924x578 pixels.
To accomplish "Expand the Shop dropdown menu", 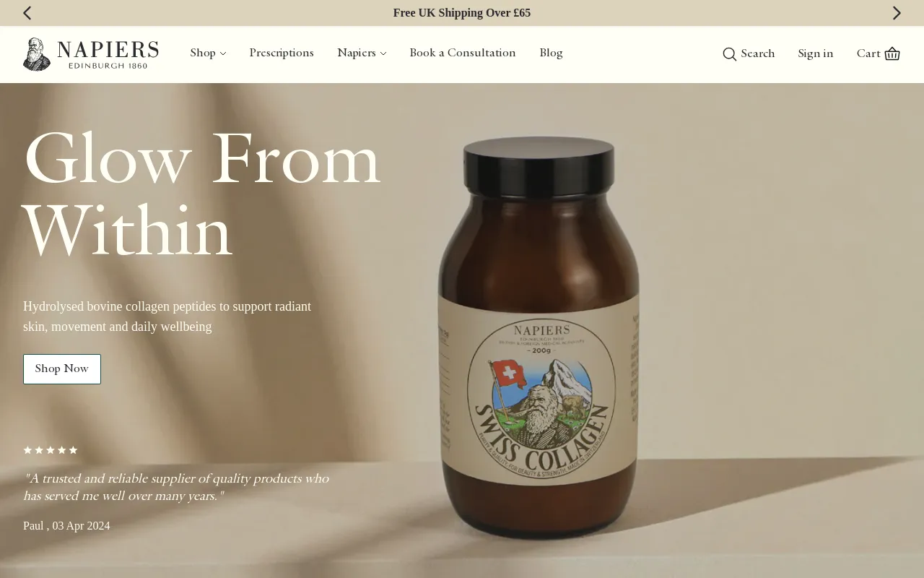I will coord(208,53).
